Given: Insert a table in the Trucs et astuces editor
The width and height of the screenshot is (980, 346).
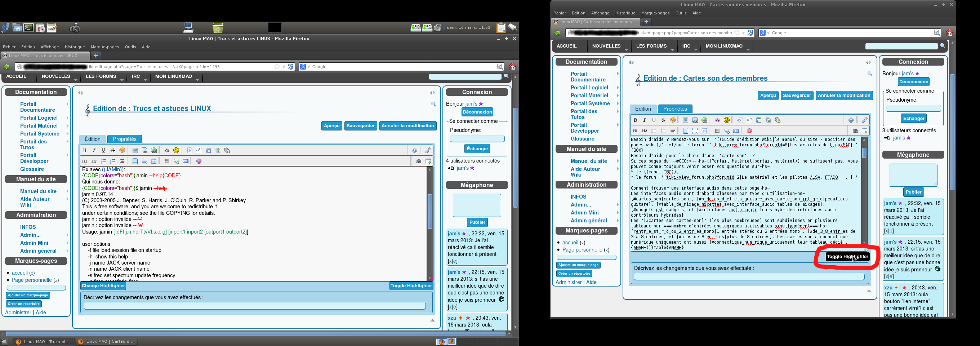Looking at the screenshot, I should (x=154, y=161).
